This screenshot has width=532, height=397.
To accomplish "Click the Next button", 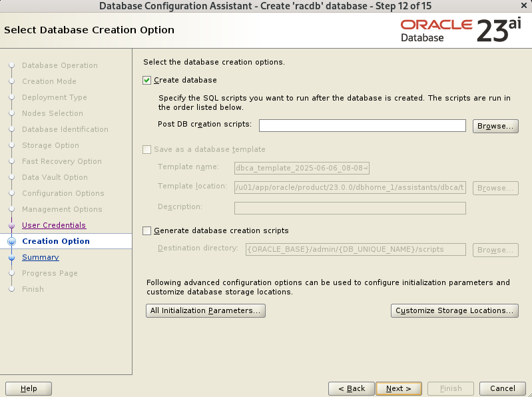I will (399, 388).
